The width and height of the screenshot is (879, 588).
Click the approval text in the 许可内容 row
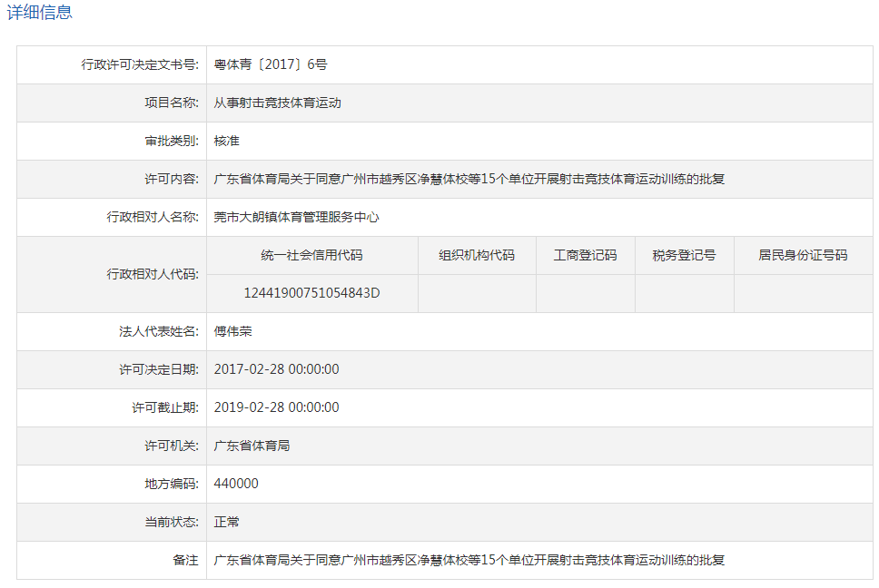(x=469, y=179)
